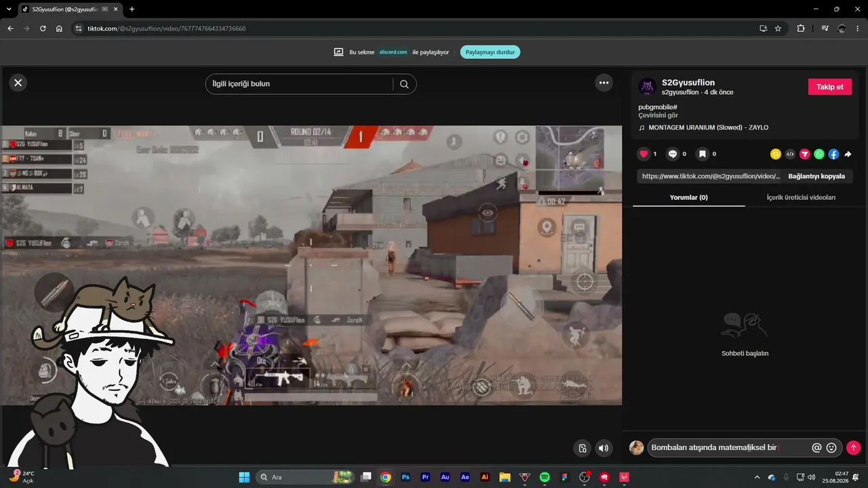Image resolution: width=868 pixels, height=488 pixels.
Task: Open the three-dot more options menu
Action: (604, 83)
